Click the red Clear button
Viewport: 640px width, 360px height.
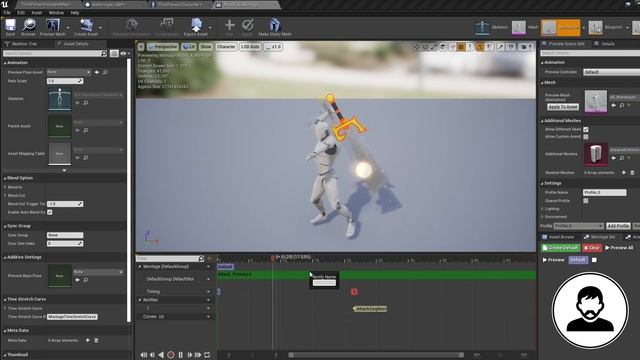point(592,248)
